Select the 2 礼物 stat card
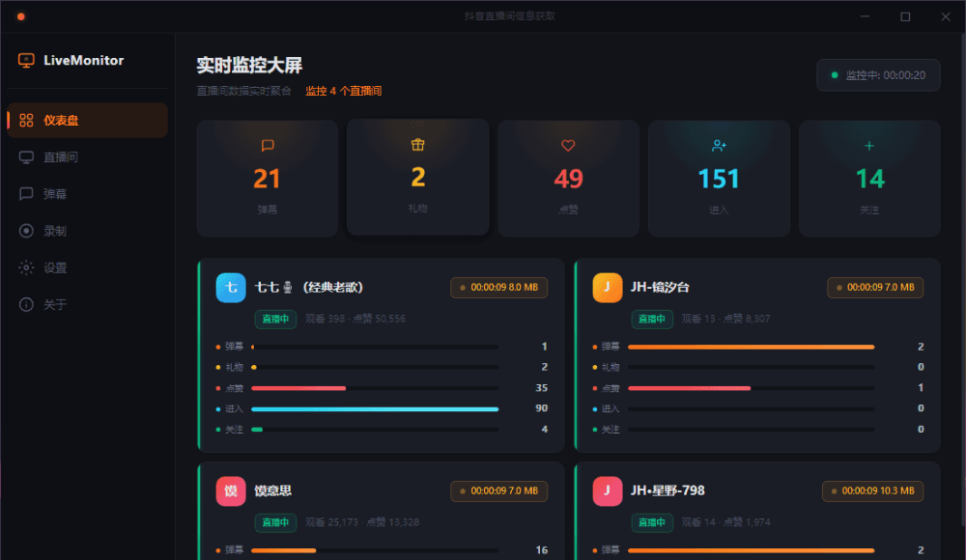 [x=417, y=178]
